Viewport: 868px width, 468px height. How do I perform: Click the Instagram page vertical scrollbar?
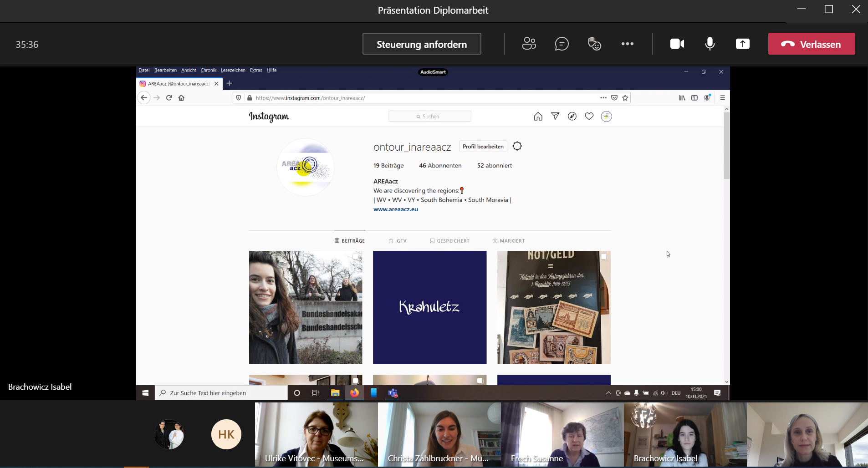[x=726, y=146]
